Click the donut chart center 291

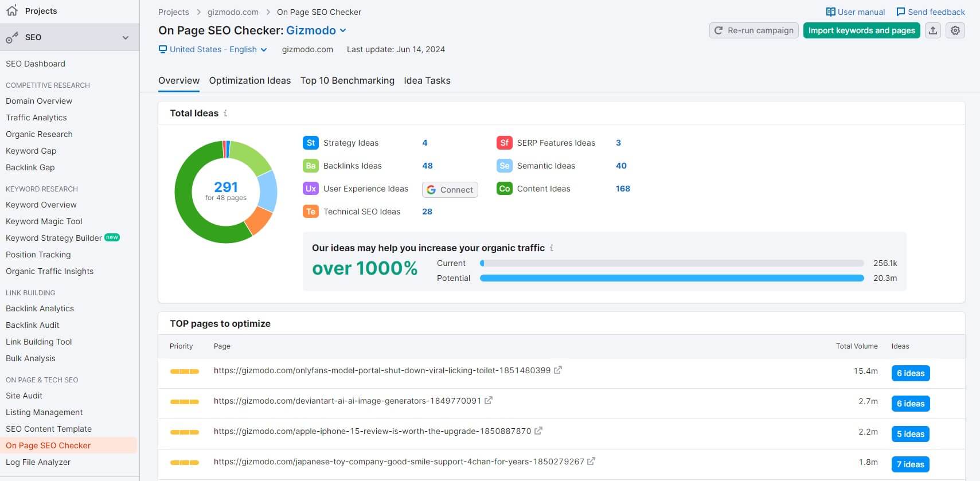[x=226, y=187]
